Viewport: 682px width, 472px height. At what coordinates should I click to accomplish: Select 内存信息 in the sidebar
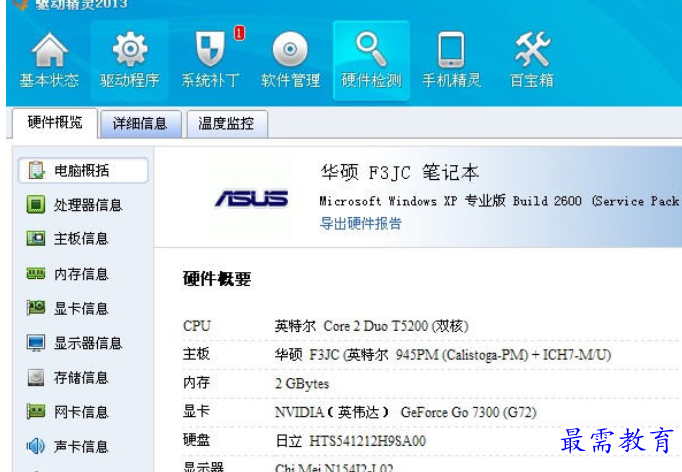click(x=81, y=274)
